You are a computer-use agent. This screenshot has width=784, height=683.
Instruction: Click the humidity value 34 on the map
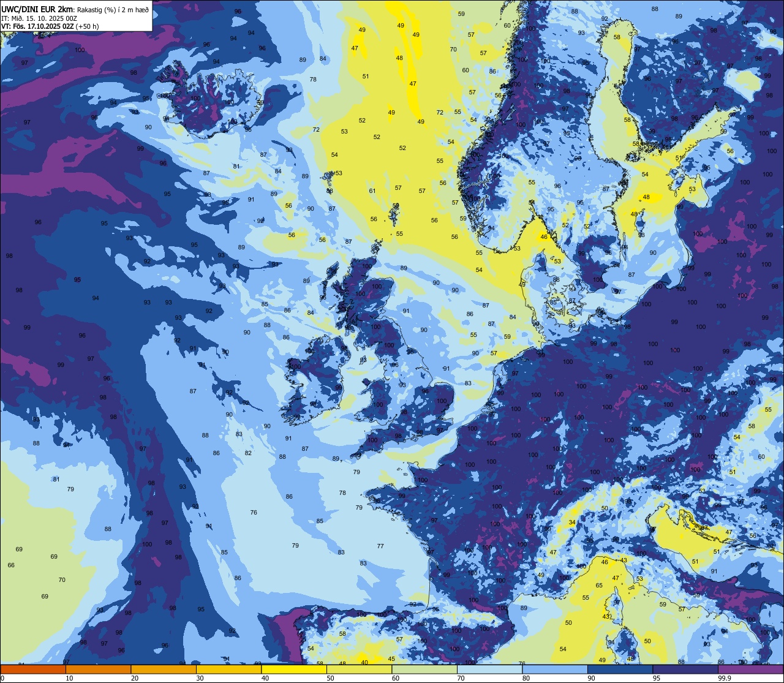click(x=572, y=523)
